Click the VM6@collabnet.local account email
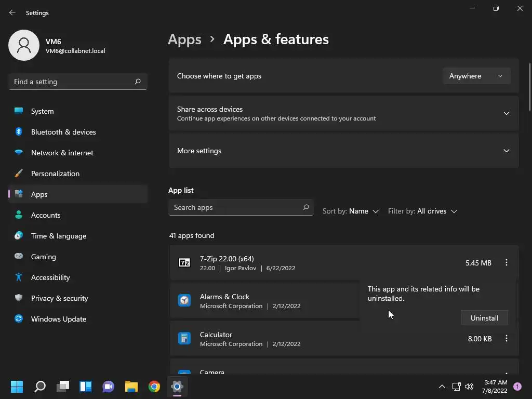Viewport: 532px width, 399px height. tap(75, 51)
